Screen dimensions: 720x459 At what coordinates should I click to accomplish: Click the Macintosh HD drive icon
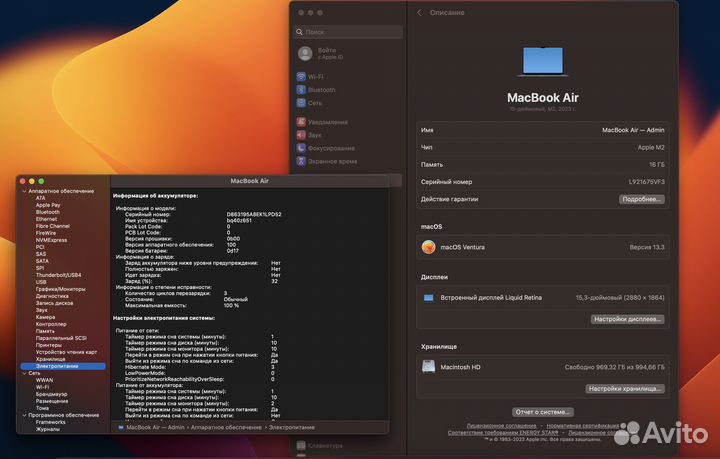tap(428, 367)
